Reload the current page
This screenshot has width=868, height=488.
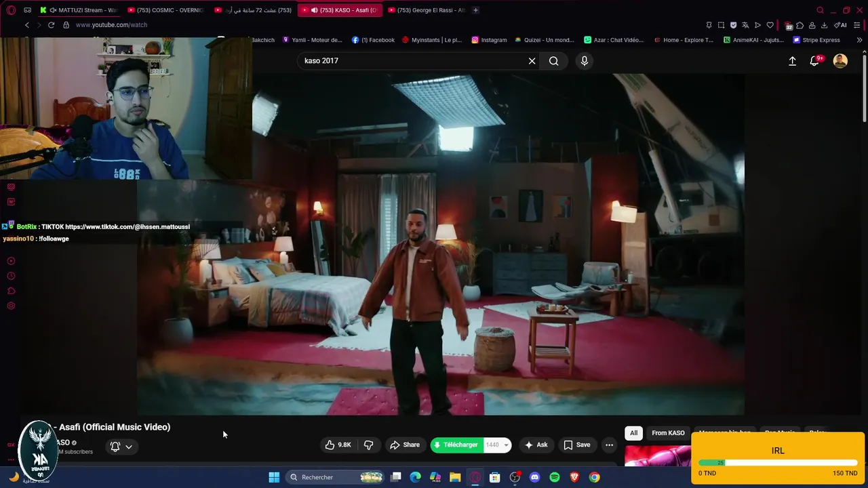(51, 25)
